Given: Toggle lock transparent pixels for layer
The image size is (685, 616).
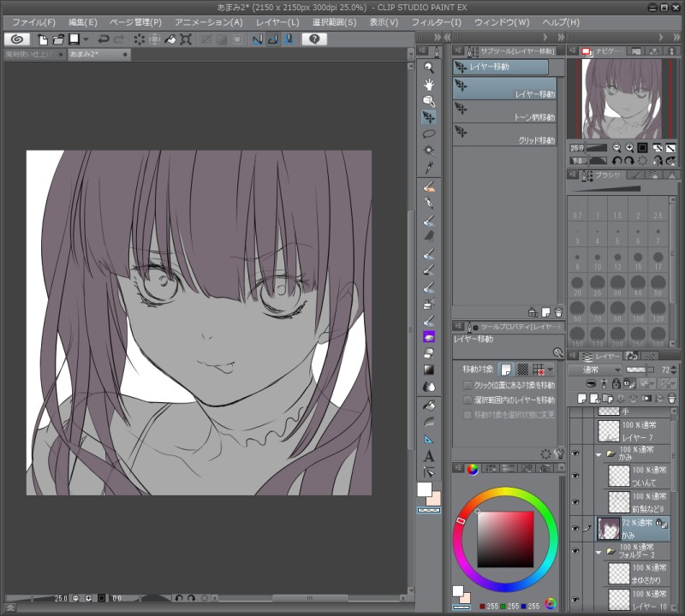Looking at the screenshot, I should 628,384.
